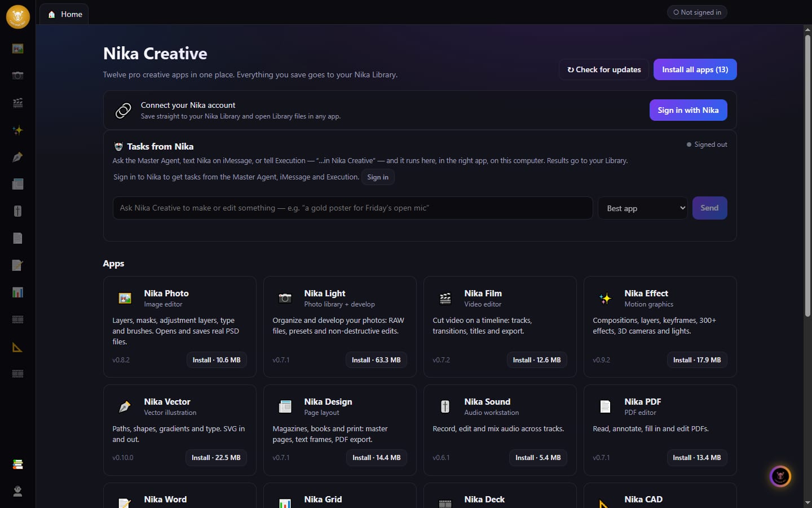Open Nika Photo from the sidebar
Viewport: 812px width, 508px height.
click(17, 49)
